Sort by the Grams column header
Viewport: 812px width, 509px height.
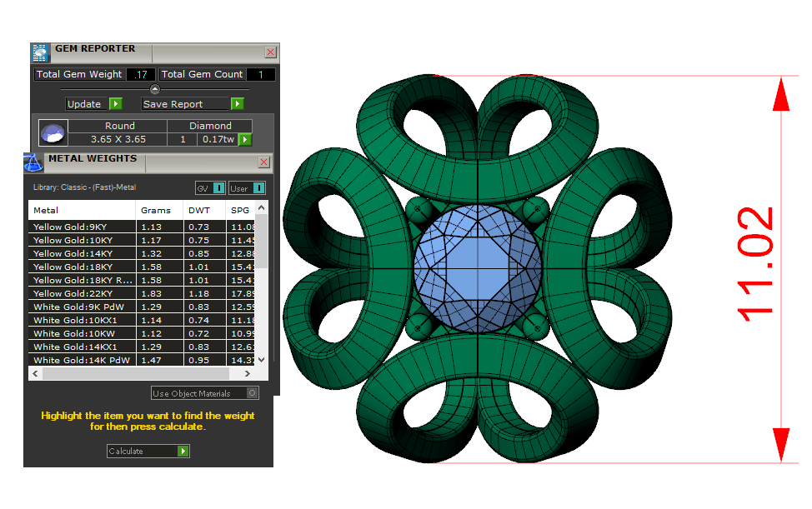156,211
